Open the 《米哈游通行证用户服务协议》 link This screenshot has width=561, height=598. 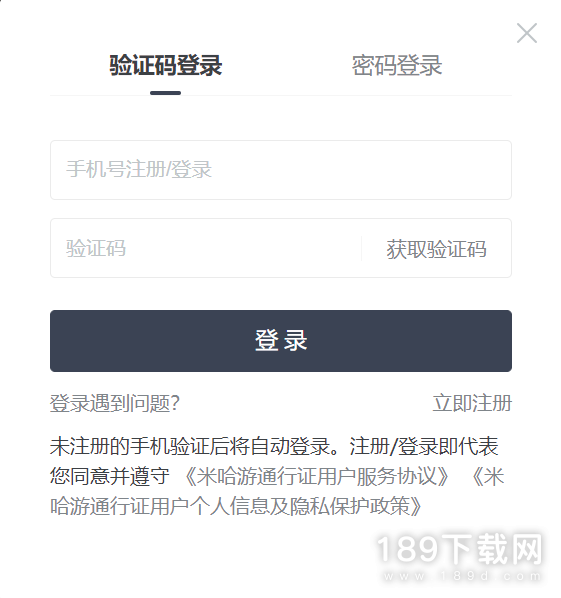[x=316, y=476]
